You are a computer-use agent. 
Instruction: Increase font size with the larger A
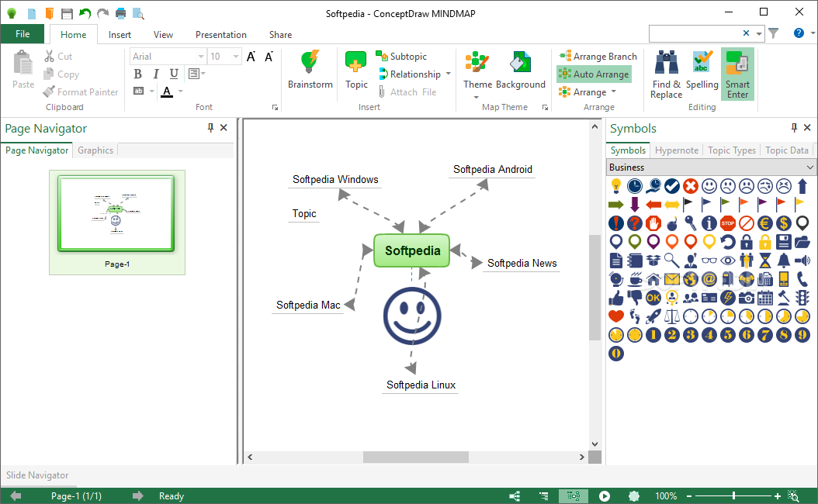coord(251,57)
